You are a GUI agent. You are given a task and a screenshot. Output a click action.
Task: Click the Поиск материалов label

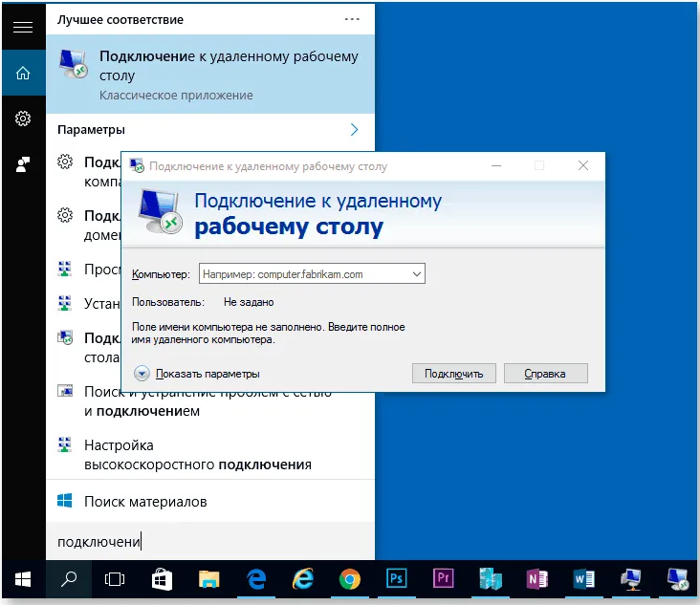tap(145, 502)
